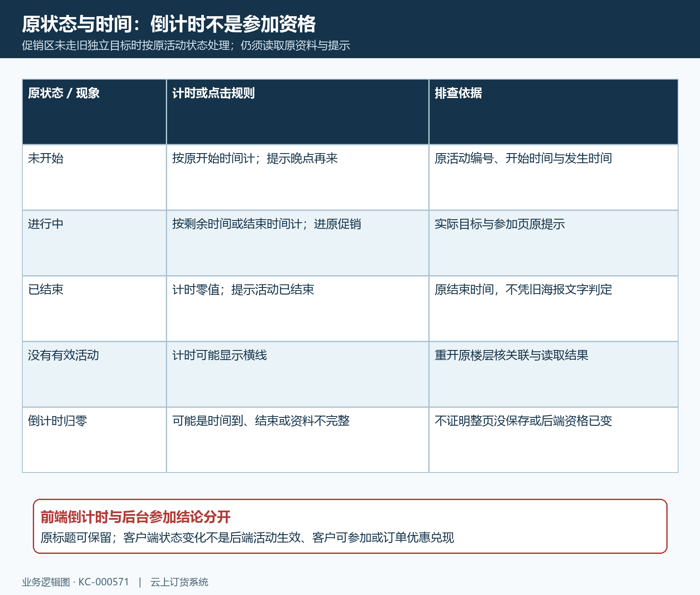700x595 pixels.
Task: Click the cell 实际目标与参加页原提示
Action: point(553,243)
